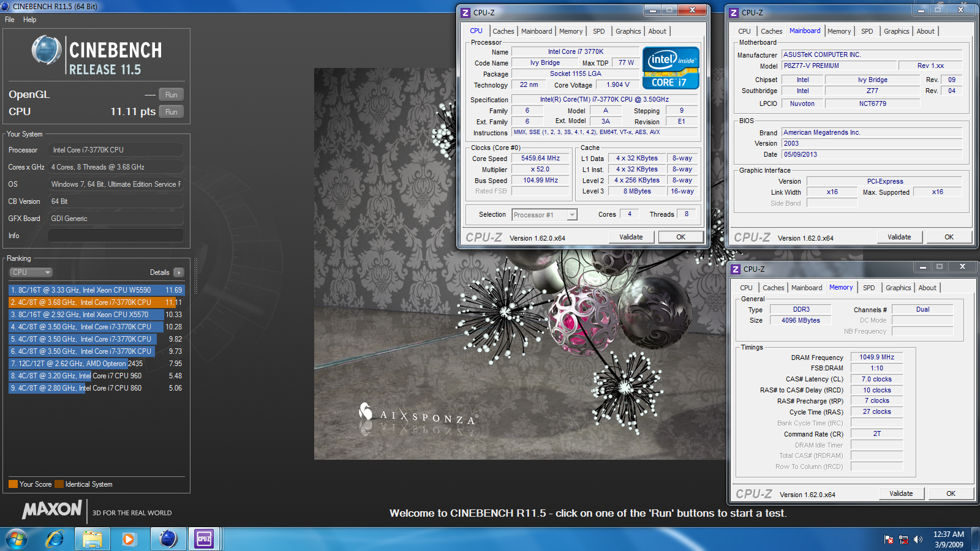This screenshot has height=551, width=980.
Task: Select the Caches tab in CPU window
Action: click(x=503, y=31)
